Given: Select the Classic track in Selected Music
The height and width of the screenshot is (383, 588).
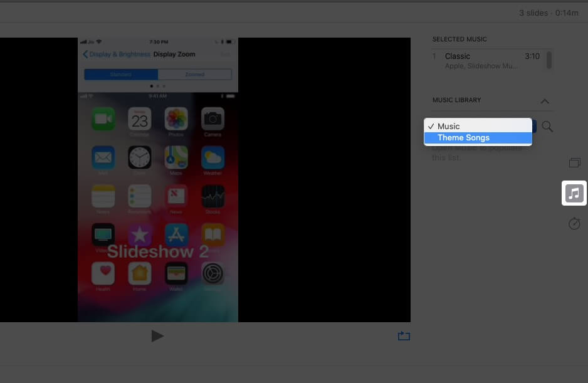Looking at the screenshot, I should click(486, 60).
